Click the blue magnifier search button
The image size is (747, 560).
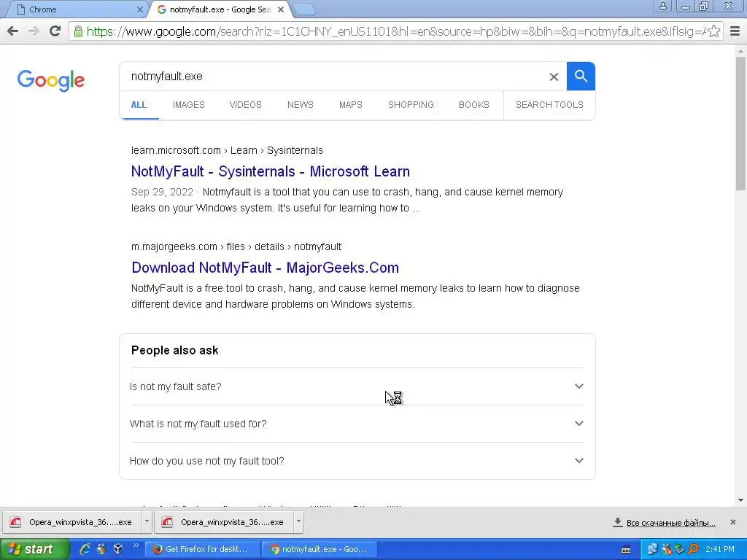(x=581, y=76)
